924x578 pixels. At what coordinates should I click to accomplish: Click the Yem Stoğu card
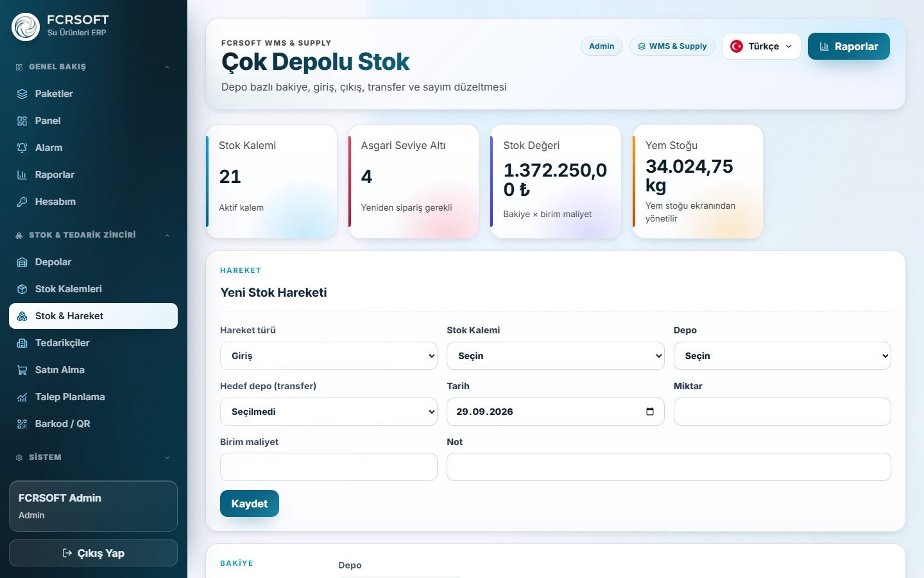tap(698, 182)
